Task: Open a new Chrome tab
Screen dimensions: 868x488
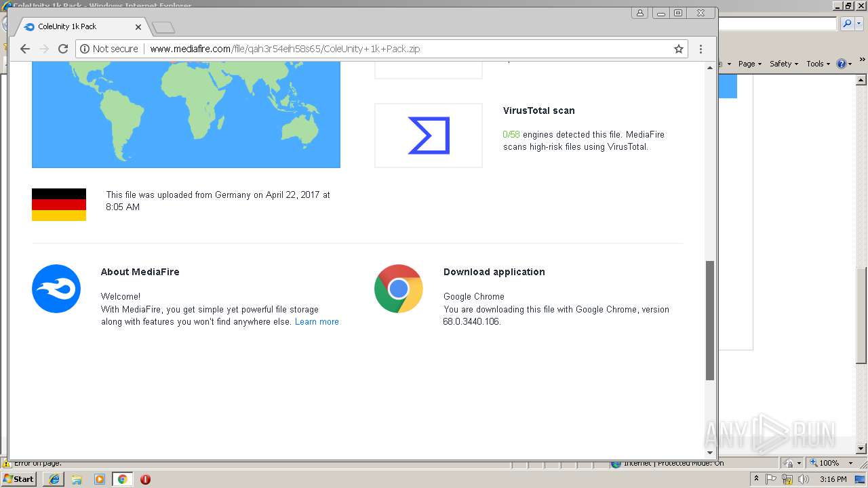Action: [x=163, y=28]
